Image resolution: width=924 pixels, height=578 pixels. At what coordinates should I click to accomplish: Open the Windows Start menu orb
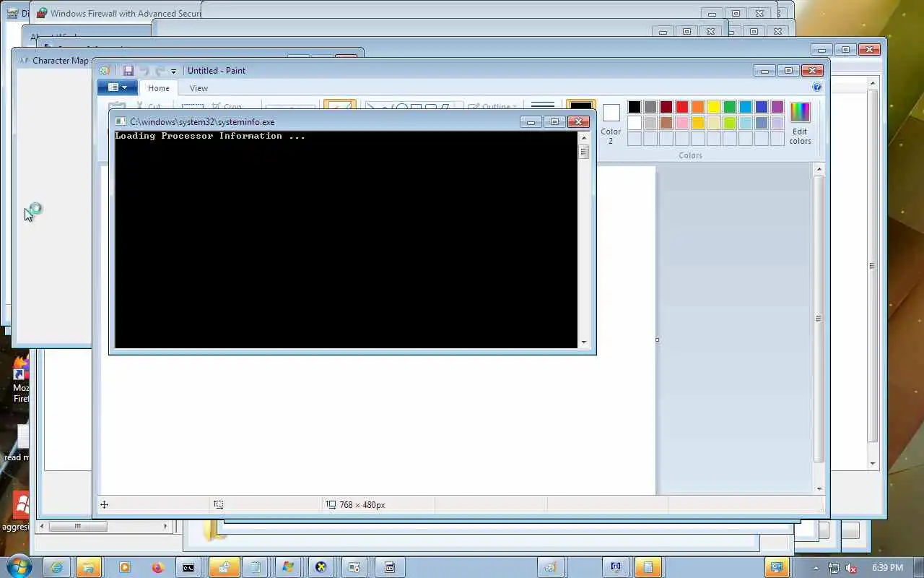tap(19, 567)
